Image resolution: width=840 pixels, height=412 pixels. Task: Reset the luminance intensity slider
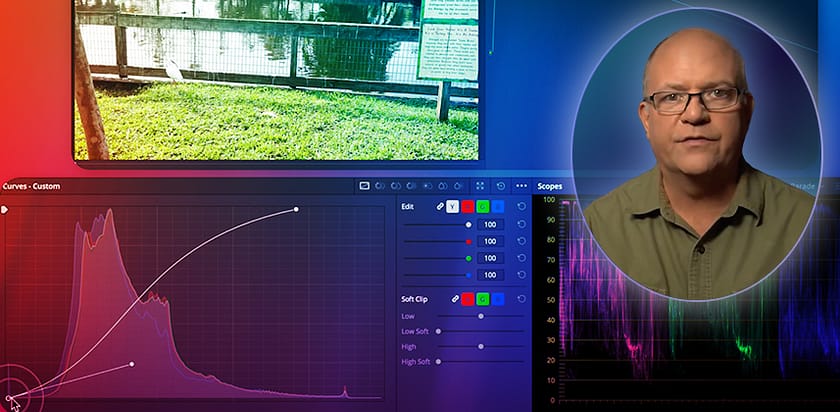[521, 224]
